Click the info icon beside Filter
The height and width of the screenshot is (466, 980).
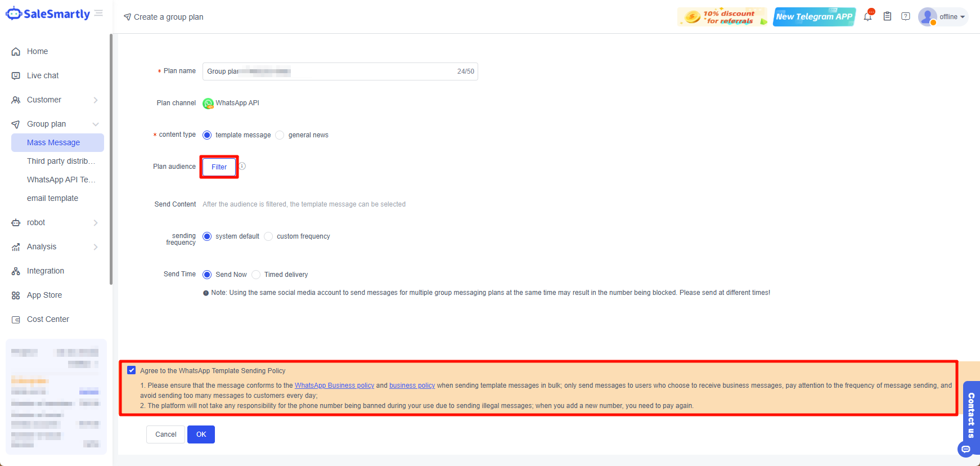click(x=242, y=166)
